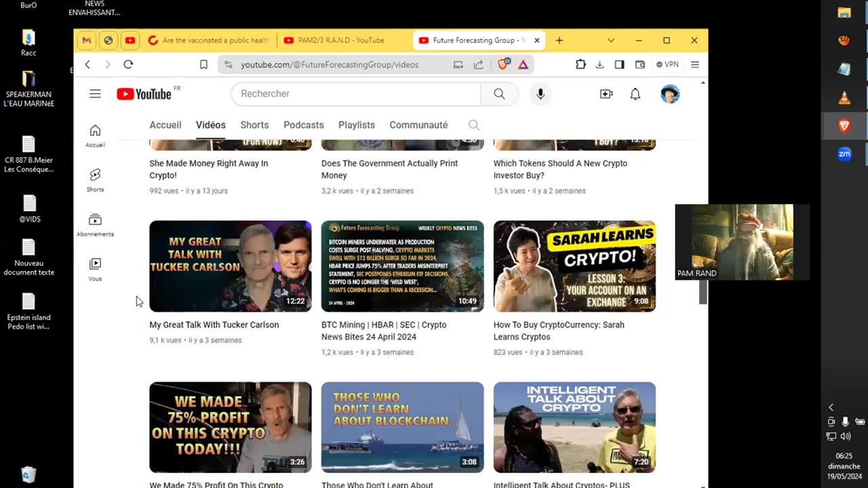Screen dimensions: 868x488
Task: Open the pinned YouTube tab
Action: coord(130,41)
